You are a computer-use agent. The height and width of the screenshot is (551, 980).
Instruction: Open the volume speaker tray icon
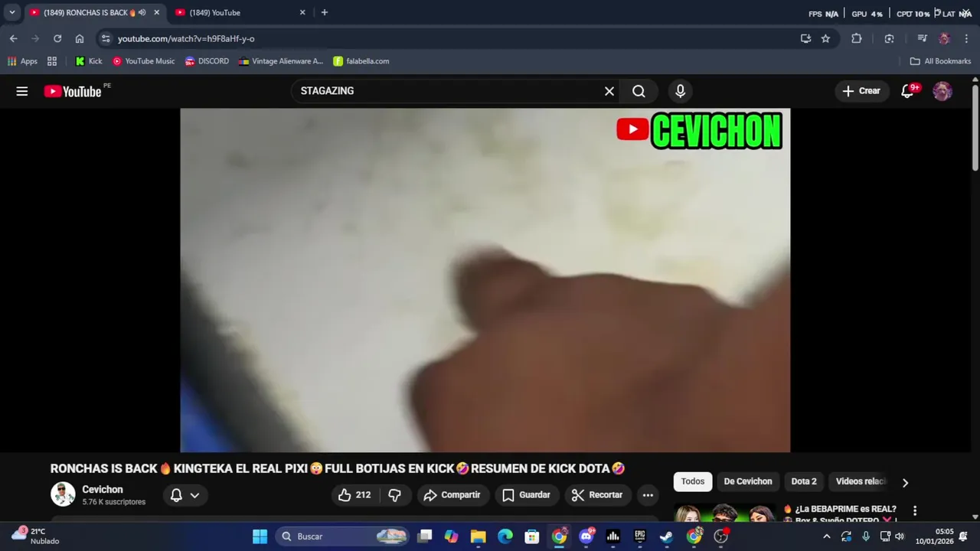point(900,536)
